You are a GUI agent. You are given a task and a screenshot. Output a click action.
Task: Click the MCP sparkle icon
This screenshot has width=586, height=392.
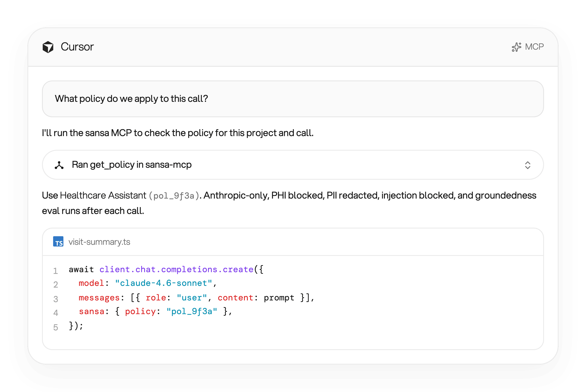pos(516,47)
